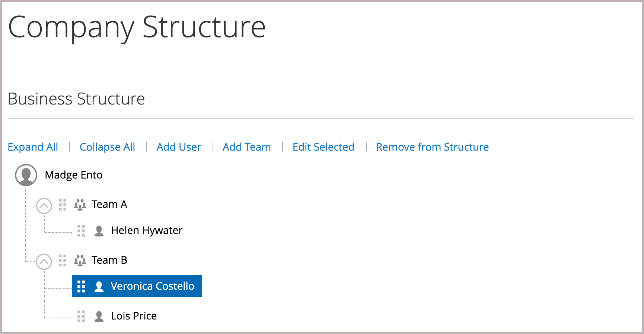Click the drag handle next to Helen Hywater
The height and width of the screenshot is (334, 644).
pyautogui.click(x=81, y=231)
